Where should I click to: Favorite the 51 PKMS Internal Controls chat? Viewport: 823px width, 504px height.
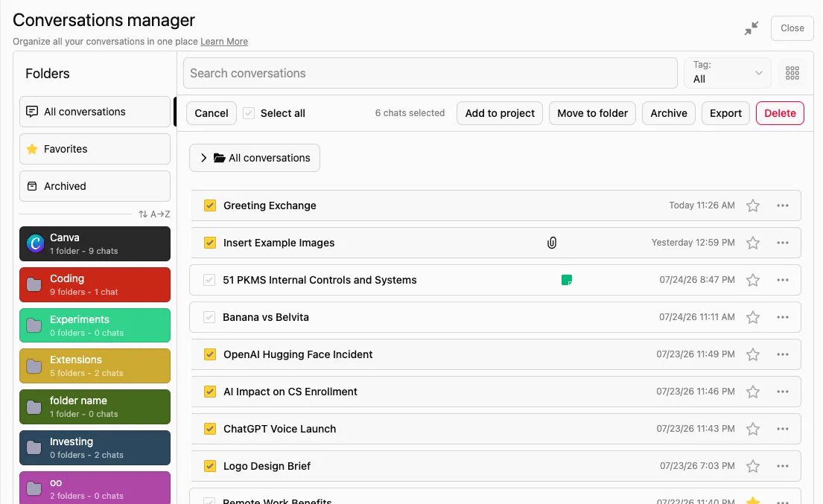point(753,280)
